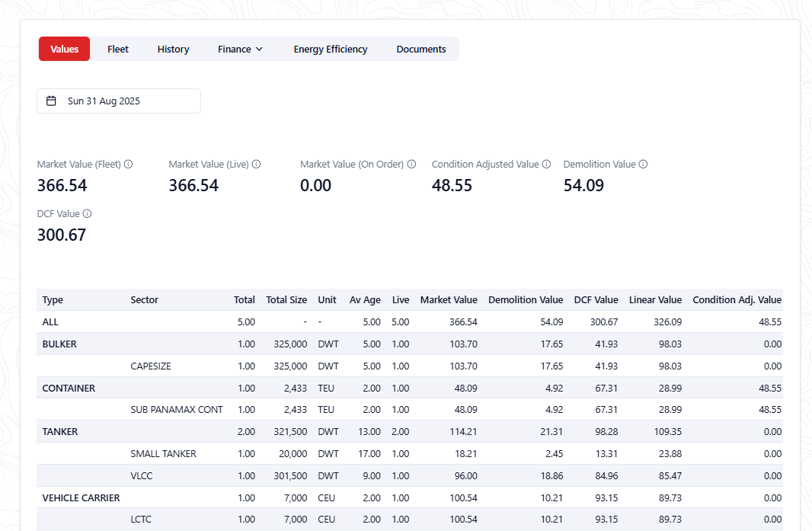Click the 366.54 Market Value (Fleet) figure

[62, 185]
